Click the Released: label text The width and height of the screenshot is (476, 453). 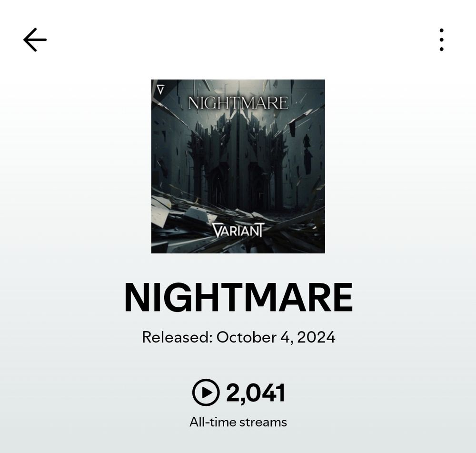pyautogui.click(x=177, y=337)
